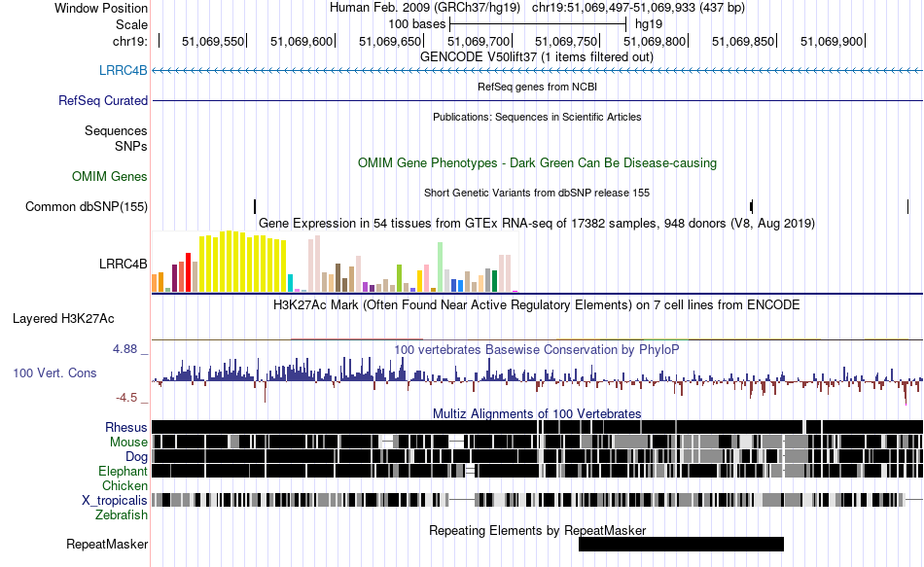Click the Layered H3K27Ac label

[x=63, y=319]
